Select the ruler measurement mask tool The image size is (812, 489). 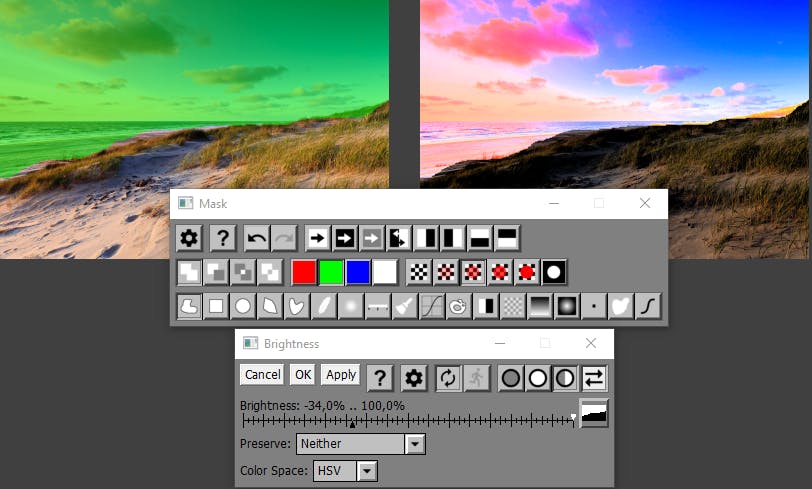pyautogui.click(x=378, y=306)
